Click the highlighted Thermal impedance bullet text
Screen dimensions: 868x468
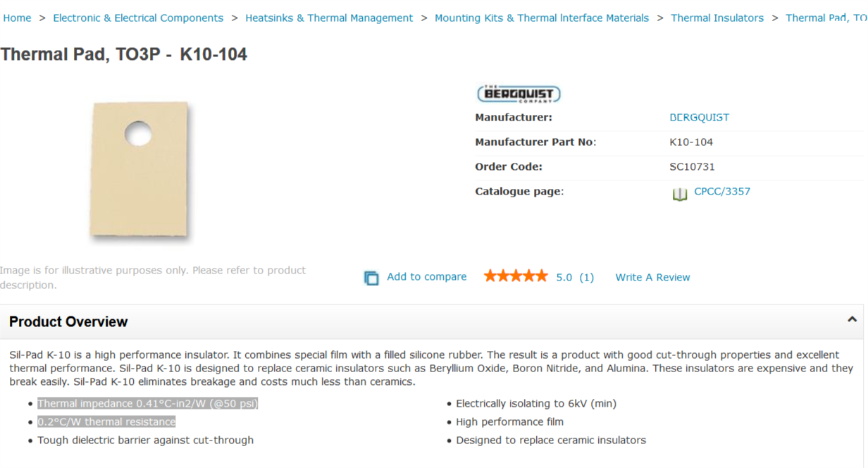click(x=148, y=403)
